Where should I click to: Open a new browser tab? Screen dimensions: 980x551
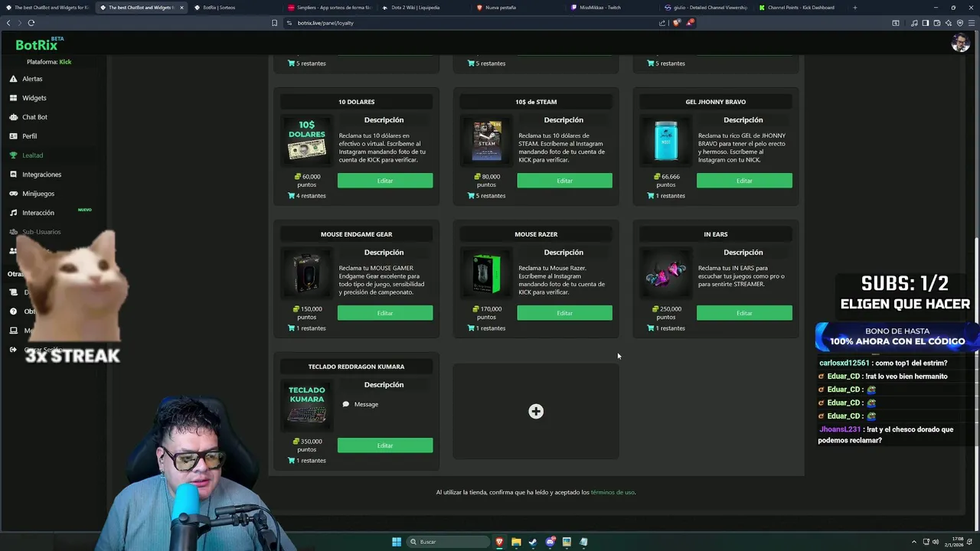click(x=854, y=8)
